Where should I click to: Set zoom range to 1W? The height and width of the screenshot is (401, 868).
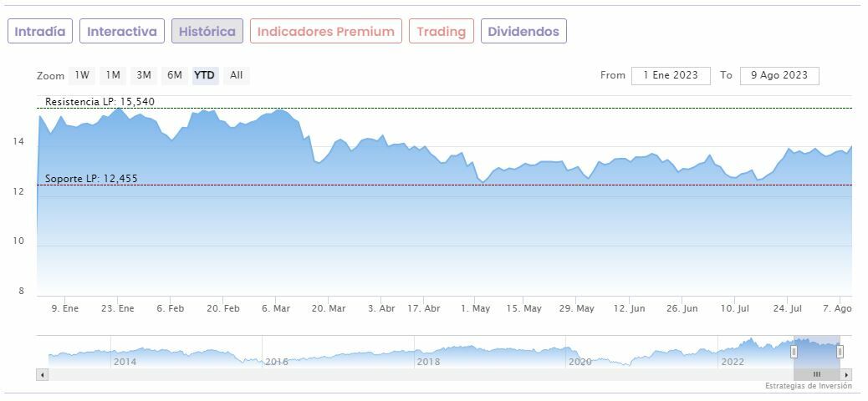pyautogui.click(x=82, y=75)
